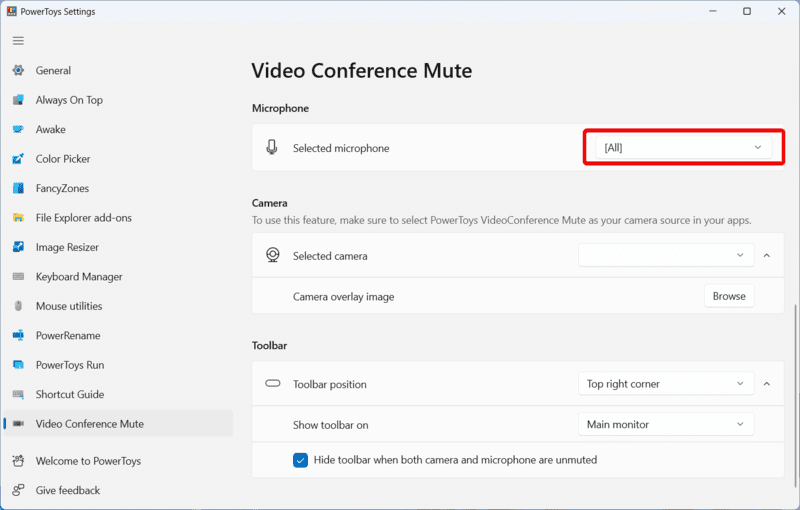Open FancyZones settings page
This screenshot has height=510, width=800.
coord(118,188)
